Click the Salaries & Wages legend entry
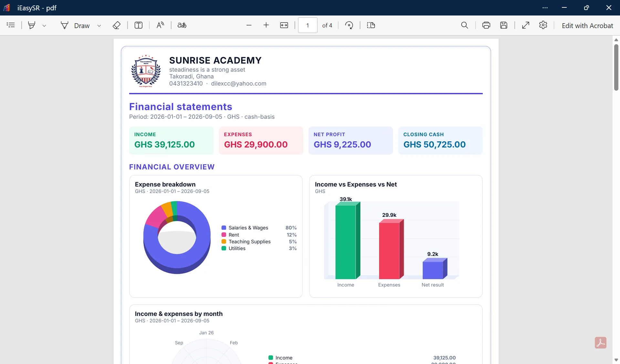Screen dimensions: 620x364 click(259, 228)
